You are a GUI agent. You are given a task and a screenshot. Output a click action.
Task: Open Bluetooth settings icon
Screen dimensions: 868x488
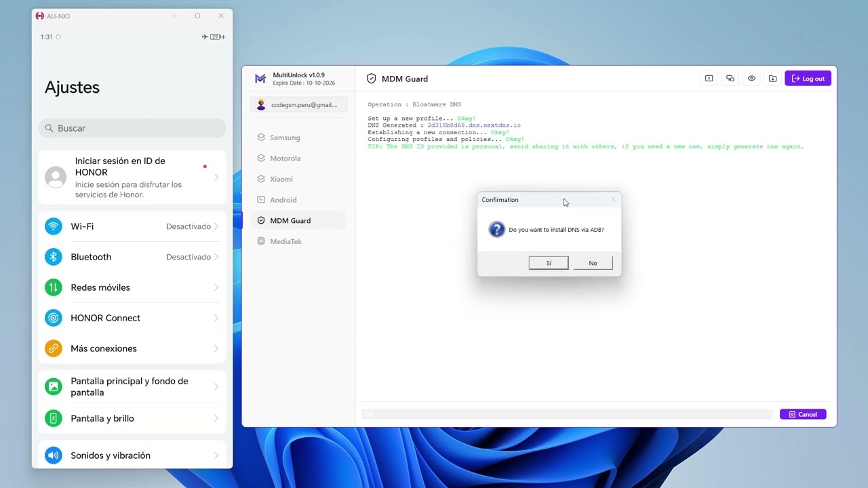click(53, 257)
